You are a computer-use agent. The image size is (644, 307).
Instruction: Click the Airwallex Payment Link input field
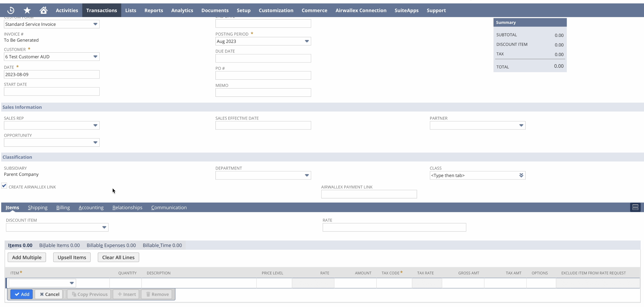point(368,194)
